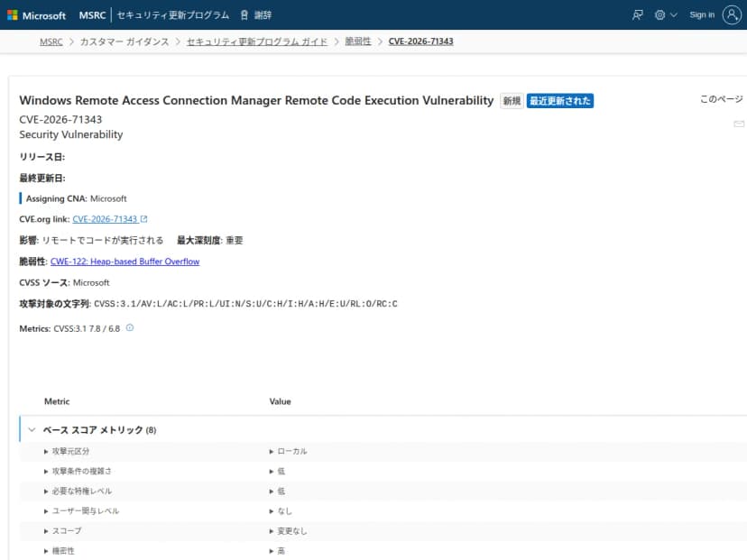
Task: Open the 謝辞 acknowledgements link
Action: pos(263,15)
